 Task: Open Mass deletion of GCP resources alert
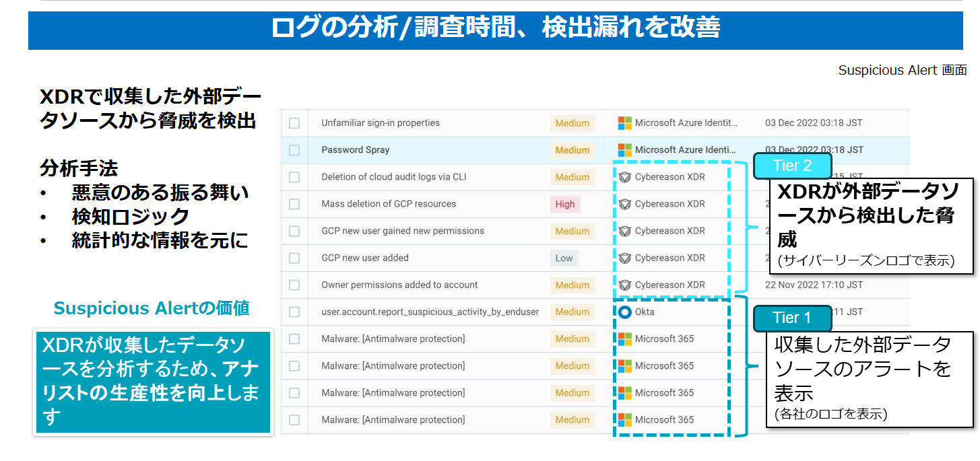[x=389, y=204]
